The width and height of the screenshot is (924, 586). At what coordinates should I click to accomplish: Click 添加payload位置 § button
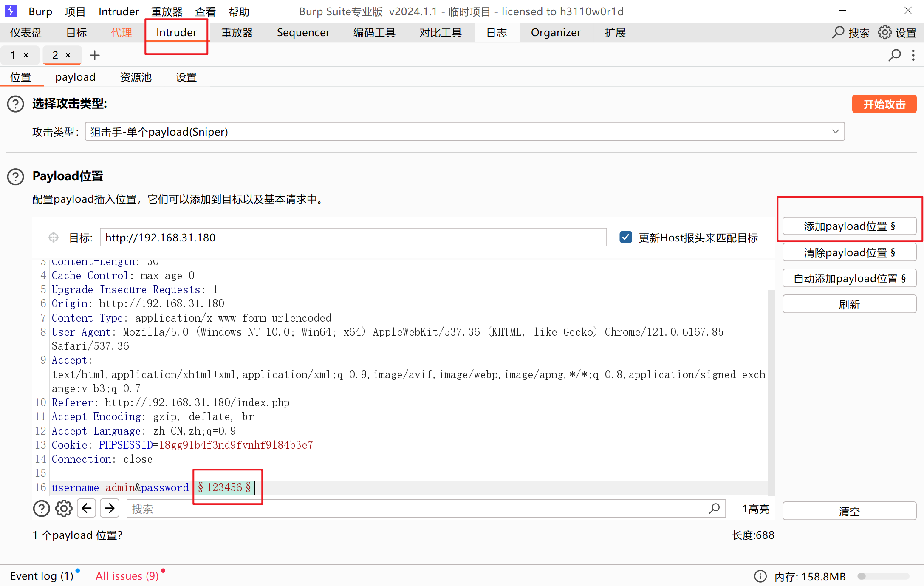(x=849, y=226)
